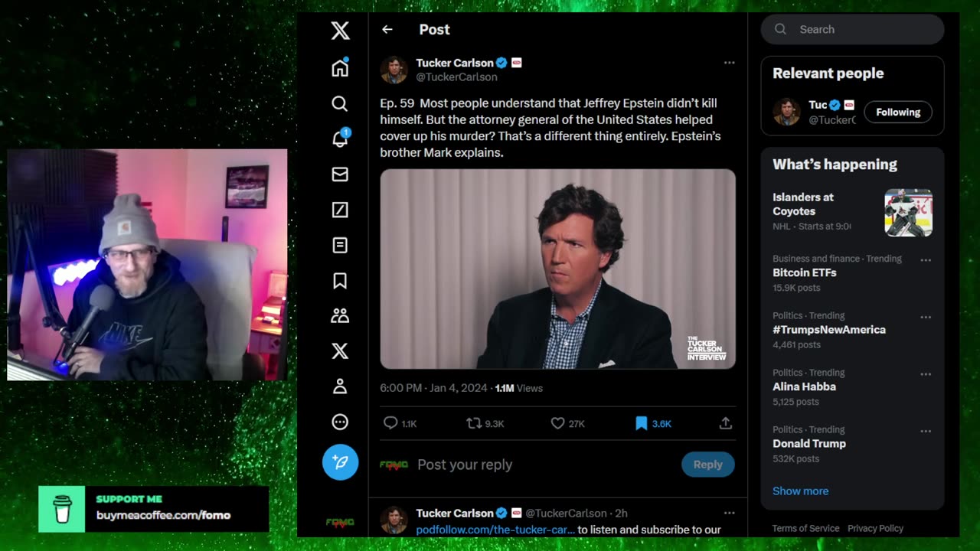
Task: Click the blue compose Post button
Action: (x=340, y=462)
